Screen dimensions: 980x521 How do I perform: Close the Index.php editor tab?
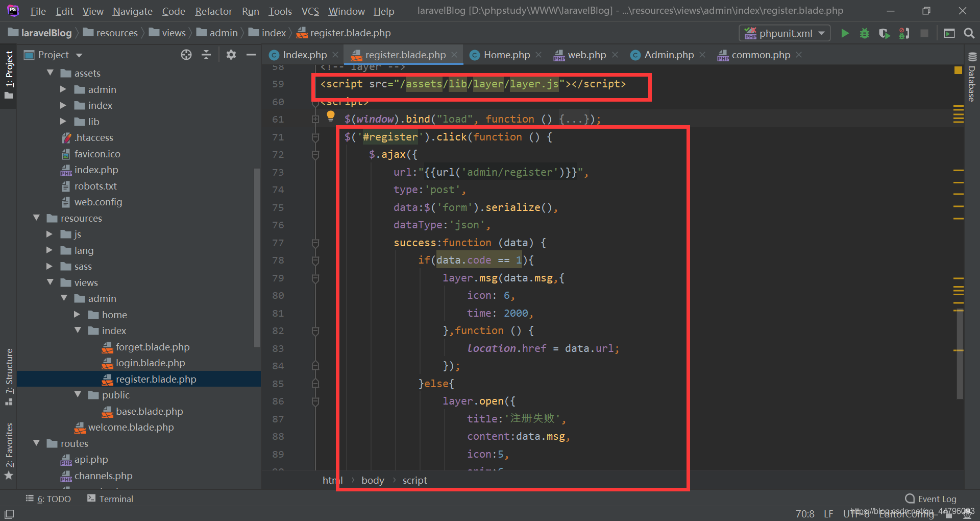(x=335, y=55)
